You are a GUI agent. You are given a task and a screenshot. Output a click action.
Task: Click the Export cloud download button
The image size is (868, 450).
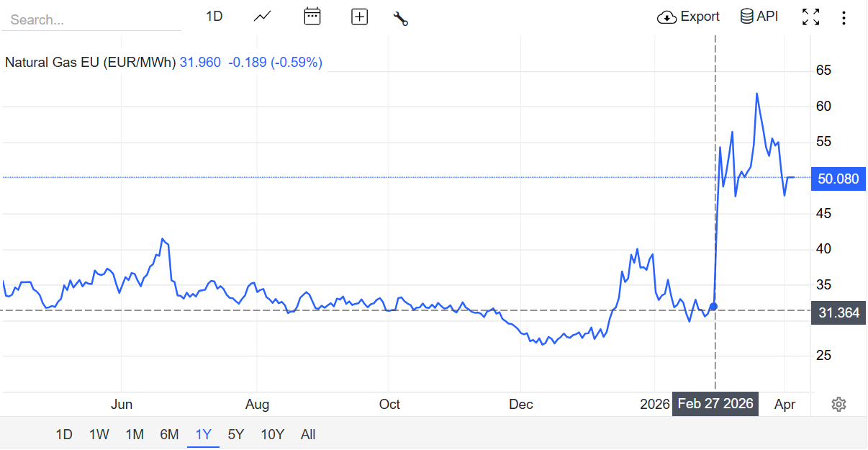(x=688, y=17)
